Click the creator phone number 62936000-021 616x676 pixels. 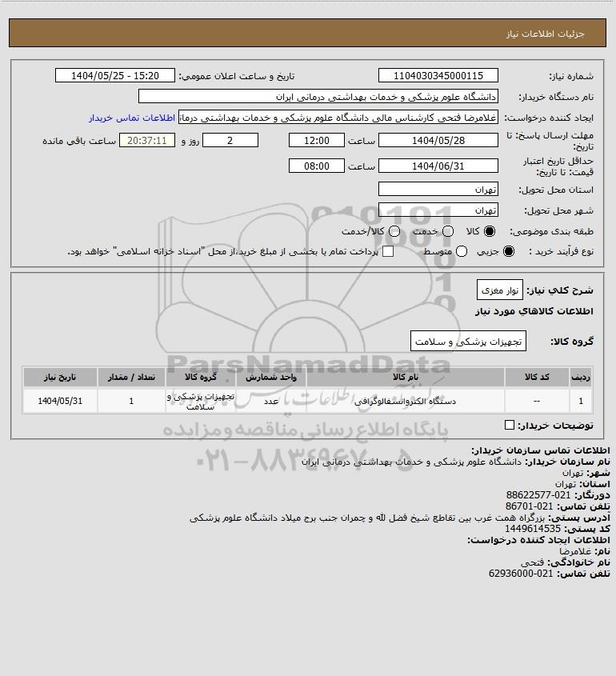coord(521,574)
